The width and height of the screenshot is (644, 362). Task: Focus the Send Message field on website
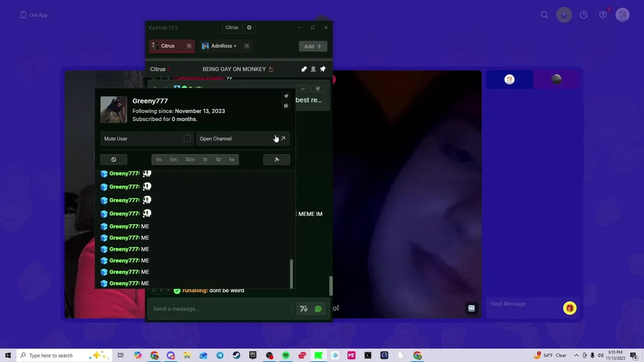[523, 304]
